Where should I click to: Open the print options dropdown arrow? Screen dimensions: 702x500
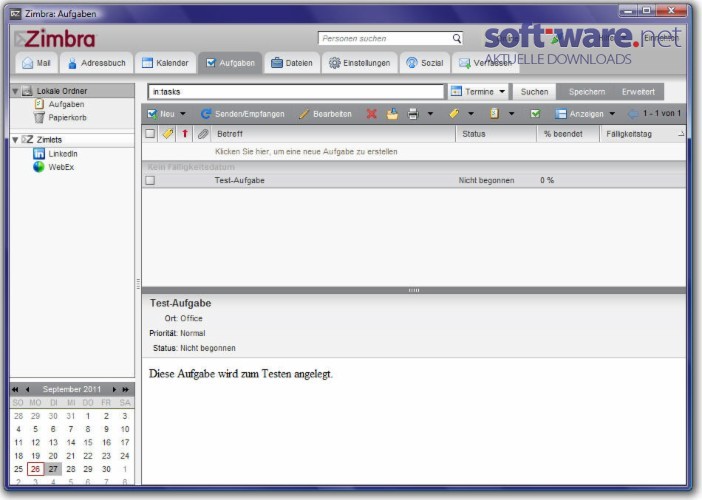tap(430, 114)
